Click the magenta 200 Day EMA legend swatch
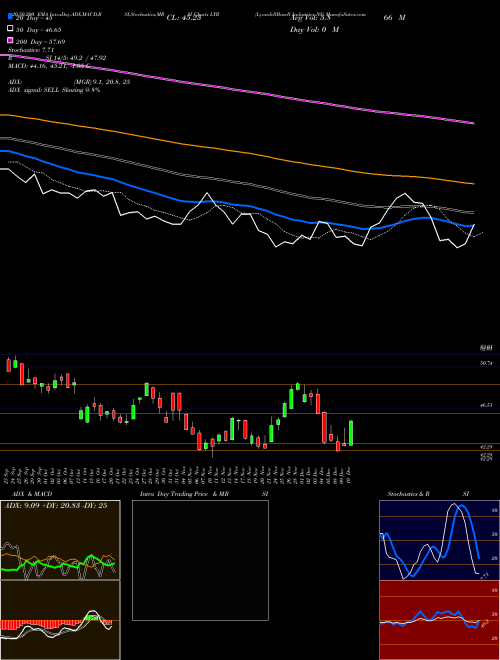Viewport: 500px width, 660px height. point(10,40)
